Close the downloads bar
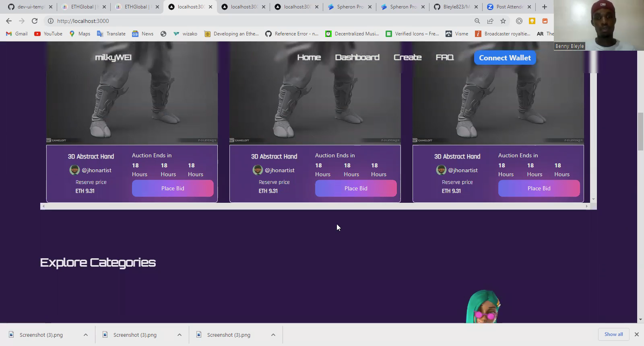 (x=637, y=334)
